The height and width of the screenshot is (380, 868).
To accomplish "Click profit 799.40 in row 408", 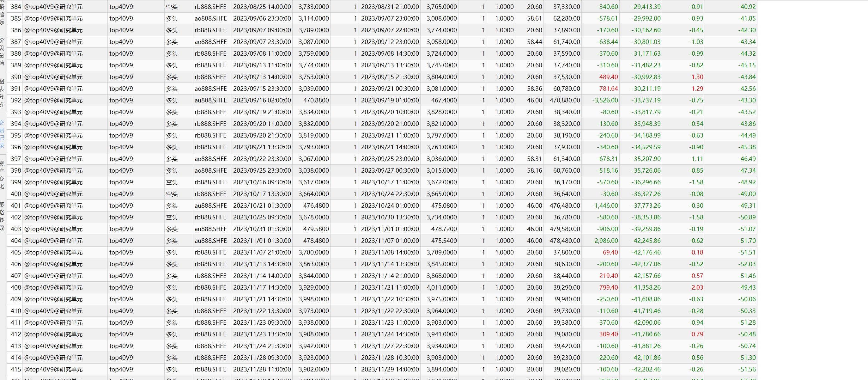I will (x=608, y=288).
